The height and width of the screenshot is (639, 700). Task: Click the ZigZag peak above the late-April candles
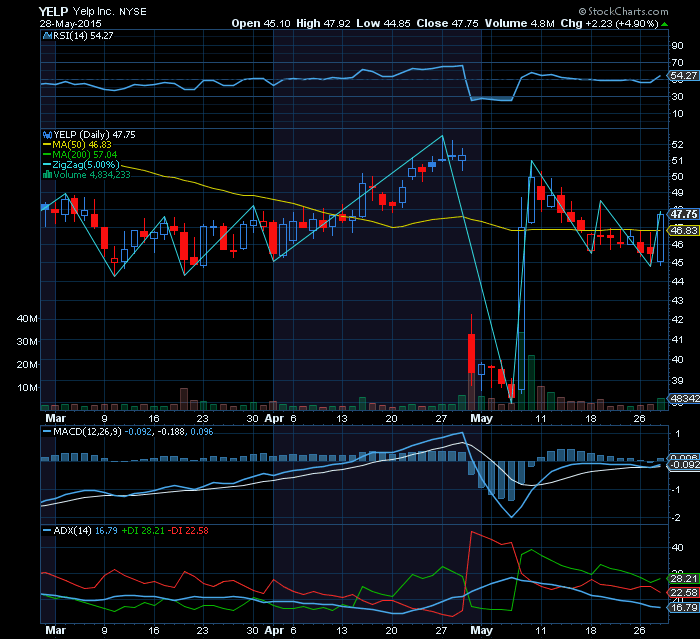(442, 136)
